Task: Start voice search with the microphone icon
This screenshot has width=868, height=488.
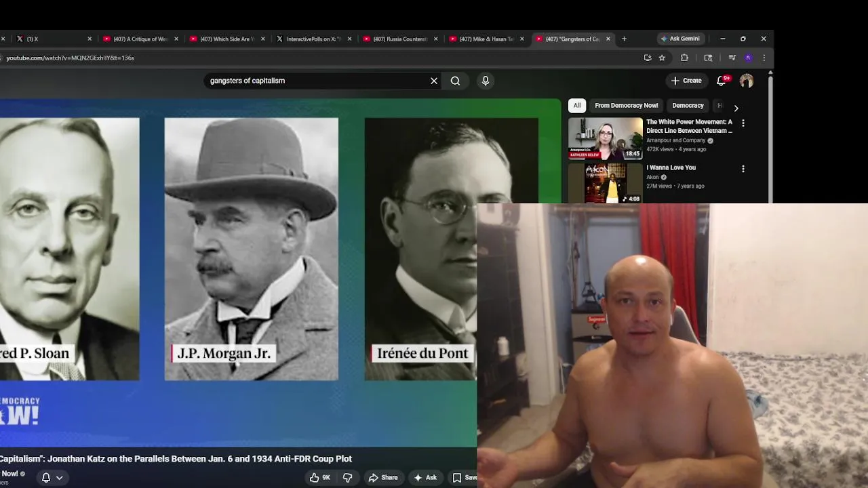Action: [486, 81]
